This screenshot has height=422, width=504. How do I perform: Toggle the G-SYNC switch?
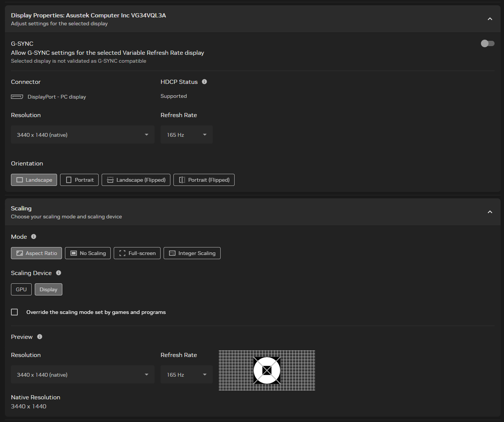tap(487, 43)
